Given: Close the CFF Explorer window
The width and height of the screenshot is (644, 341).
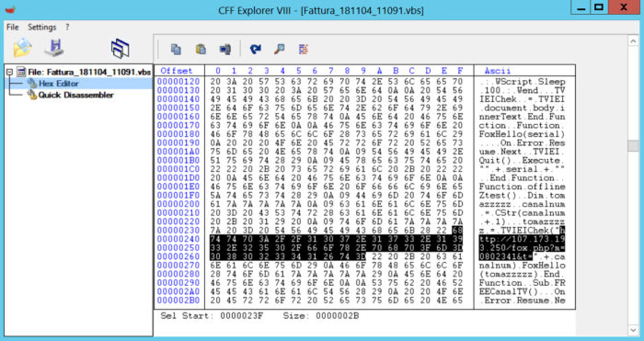Looking at the screenshot, I should (x=624, y=7).
